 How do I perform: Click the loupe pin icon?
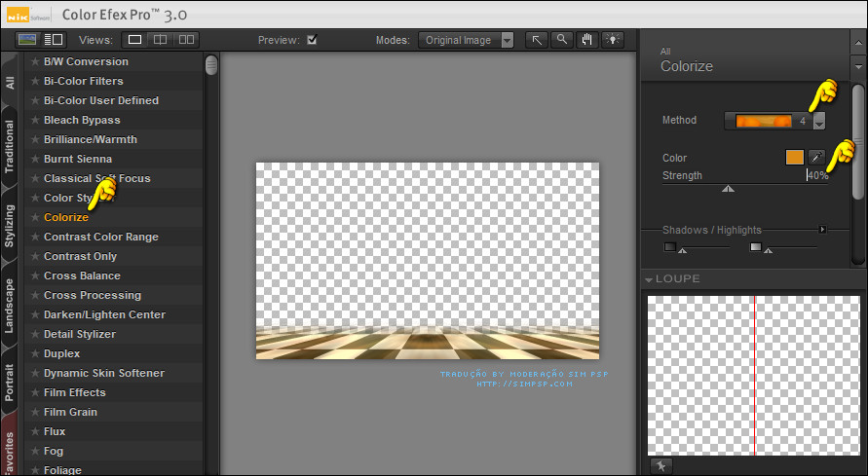tap(660, 467)
